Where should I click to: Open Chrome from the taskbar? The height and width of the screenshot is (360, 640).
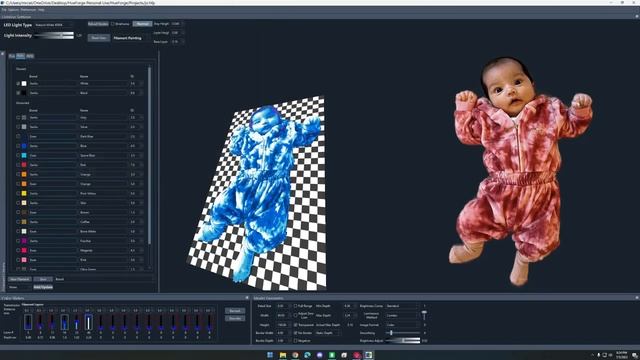click(x=295, y=355)
